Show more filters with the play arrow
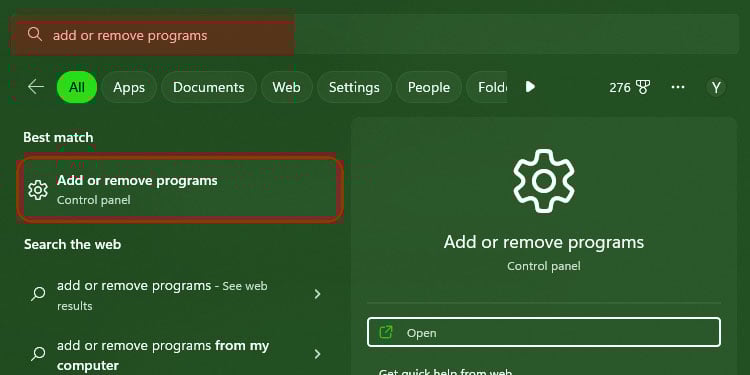750x375 pixels. tap(530, 87)
